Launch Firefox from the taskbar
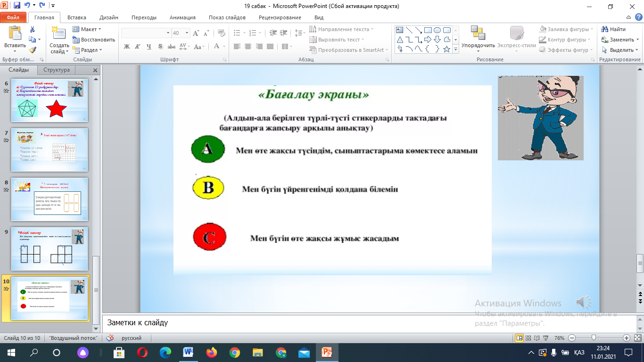The height and width of the screenshot is (362, 644). [211, 352]
